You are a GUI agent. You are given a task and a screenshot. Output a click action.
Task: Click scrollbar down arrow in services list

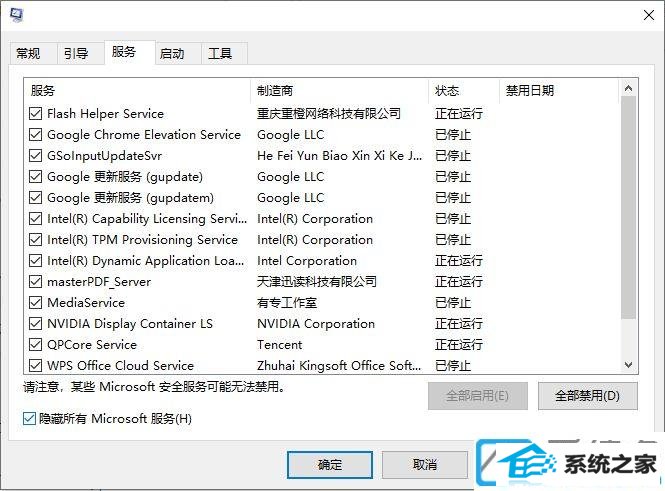click(x=629, y=365)
